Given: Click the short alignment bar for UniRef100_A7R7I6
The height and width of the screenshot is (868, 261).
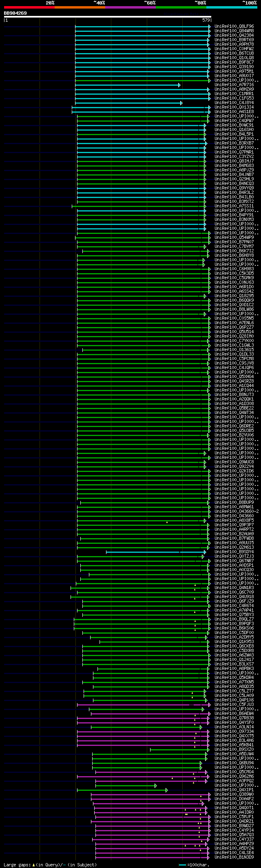Looking at the screenshot, I should 128,85.
